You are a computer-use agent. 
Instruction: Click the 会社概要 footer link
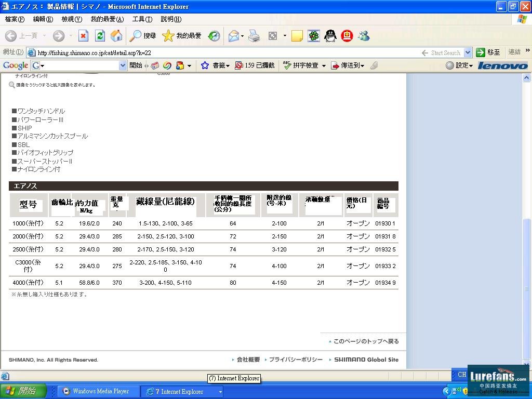[x=248, y=360]
